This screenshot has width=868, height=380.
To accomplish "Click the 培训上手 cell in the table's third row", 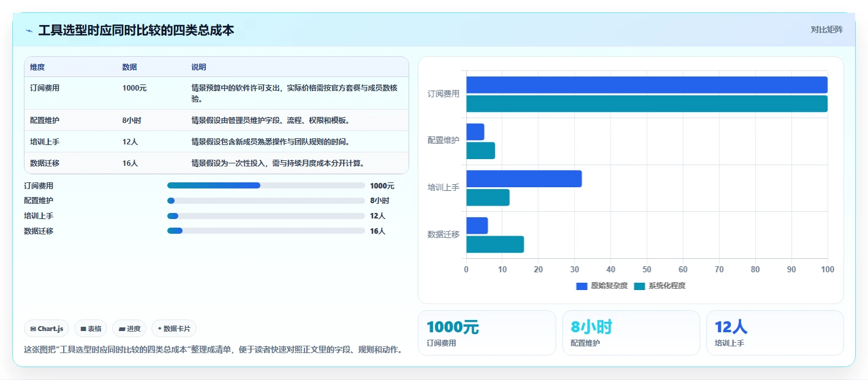I will 45,141.
